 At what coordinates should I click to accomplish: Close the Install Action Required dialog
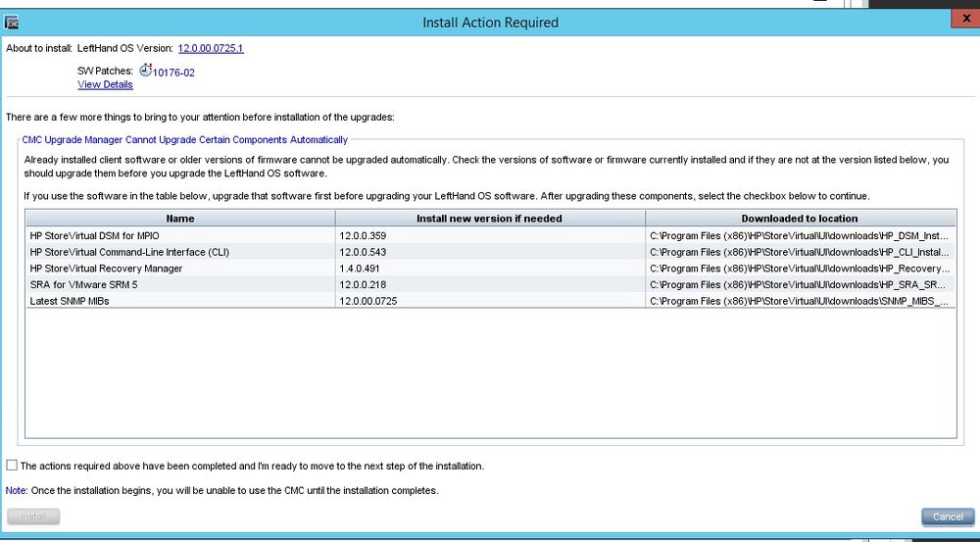(965, 19)
